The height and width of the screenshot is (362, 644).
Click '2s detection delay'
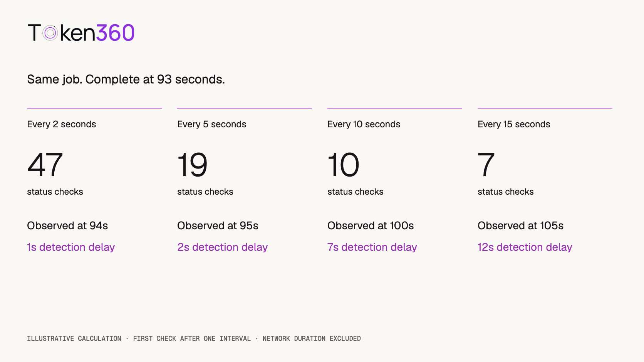pos(222,247)
